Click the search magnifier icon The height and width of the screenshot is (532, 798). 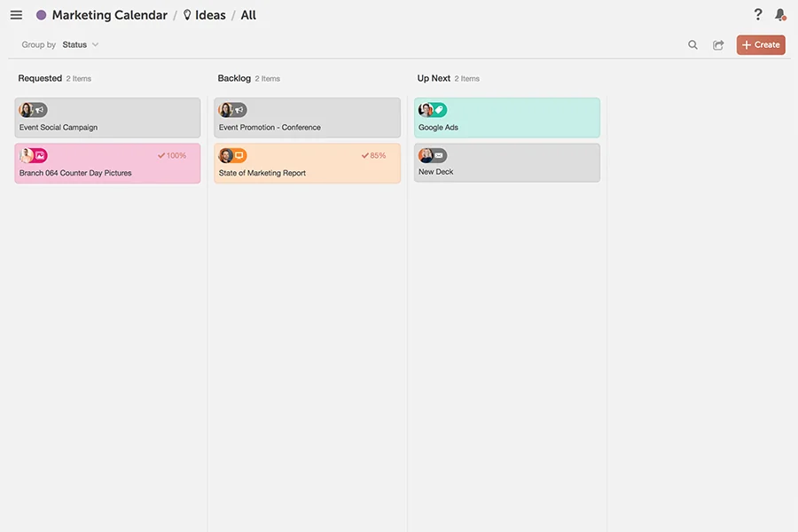692,44
